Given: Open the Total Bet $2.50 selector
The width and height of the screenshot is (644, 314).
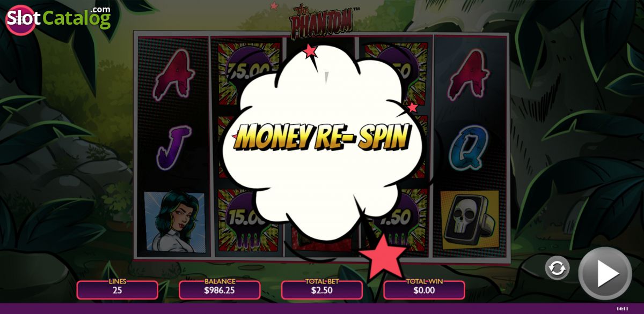Looking at the screenshot, I should point(322,290).
